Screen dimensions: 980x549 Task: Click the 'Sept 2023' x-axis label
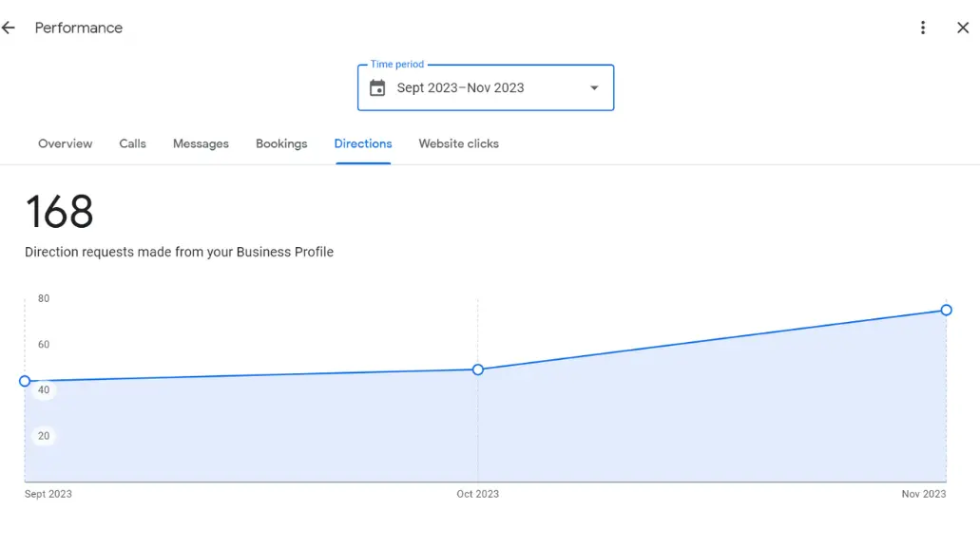[x=48, y=494]
